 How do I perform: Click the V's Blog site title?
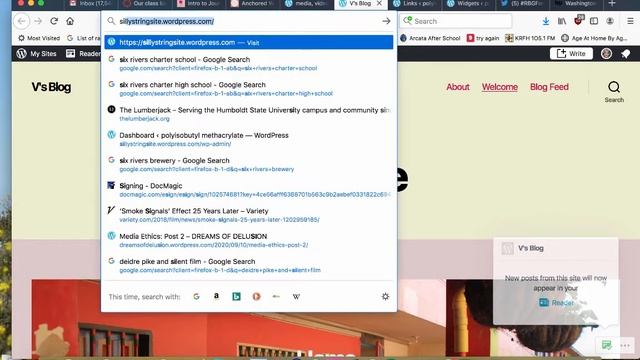[x=51, y=87]
